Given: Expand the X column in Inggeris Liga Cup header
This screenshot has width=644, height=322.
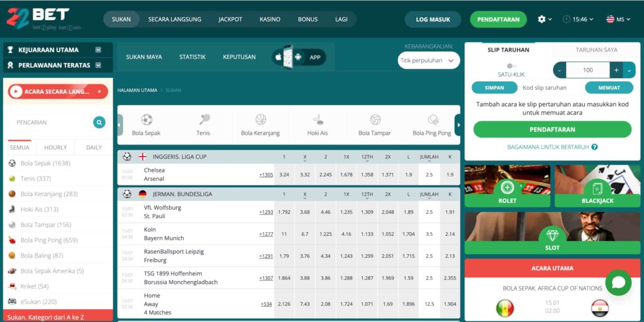Looking at the screenshot, I should (305, 160).
